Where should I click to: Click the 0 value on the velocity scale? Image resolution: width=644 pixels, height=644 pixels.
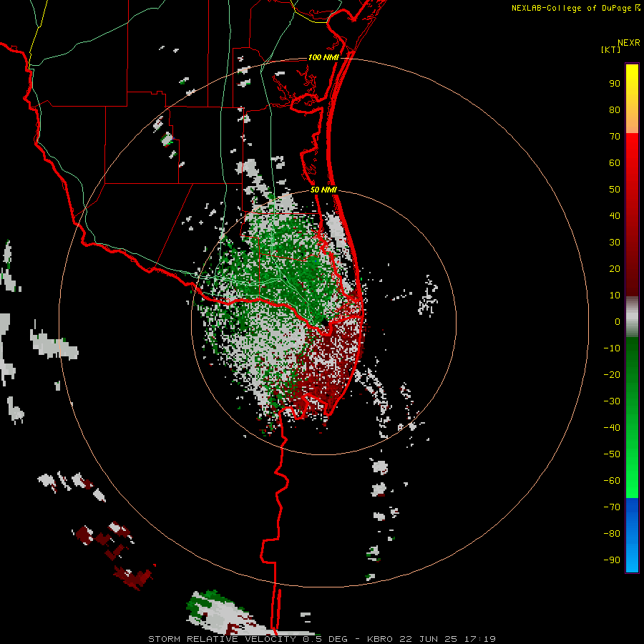[x=618, y=321]
